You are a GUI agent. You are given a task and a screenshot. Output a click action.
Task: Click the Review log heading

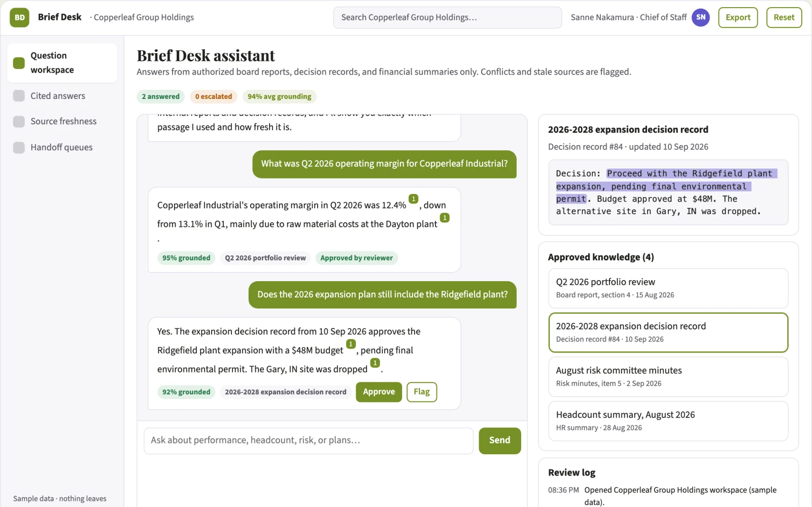click(x=572, y=472)
